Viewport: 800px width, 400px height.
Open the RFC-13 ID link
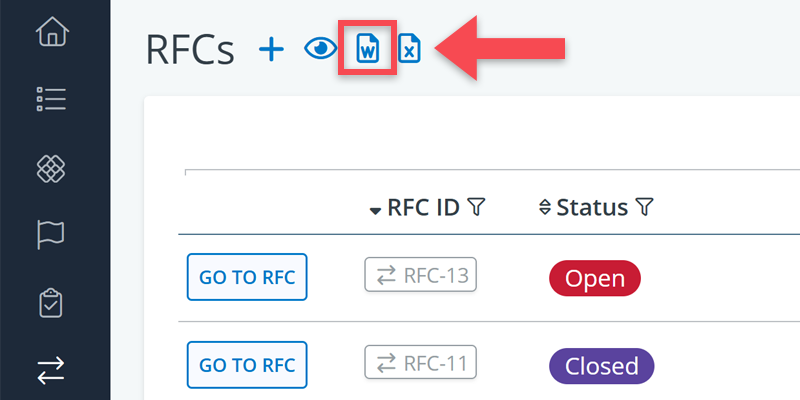420,276
